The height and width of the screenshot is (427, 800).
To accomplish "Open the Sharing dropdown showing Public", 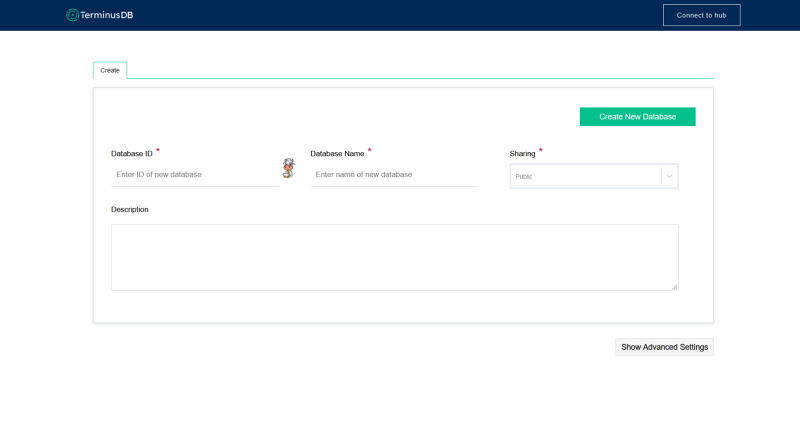I will pyautogui.click(x=594, y=176).
